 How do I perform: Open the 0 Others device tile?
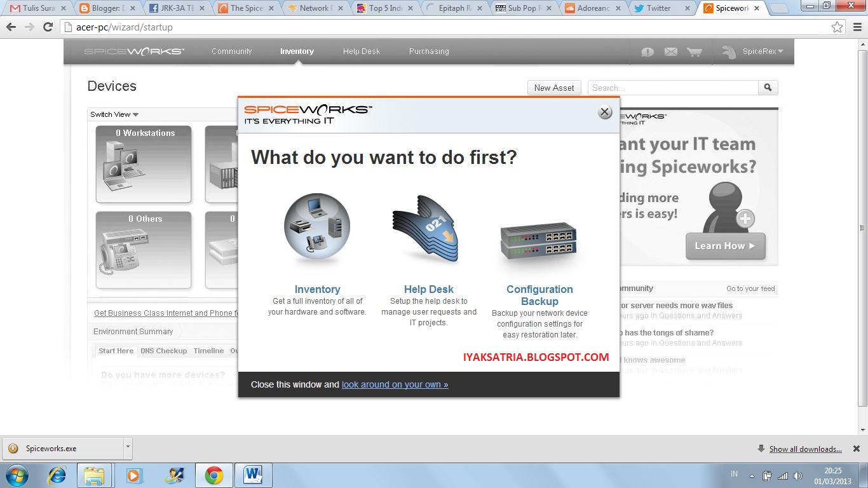point(144,250)
